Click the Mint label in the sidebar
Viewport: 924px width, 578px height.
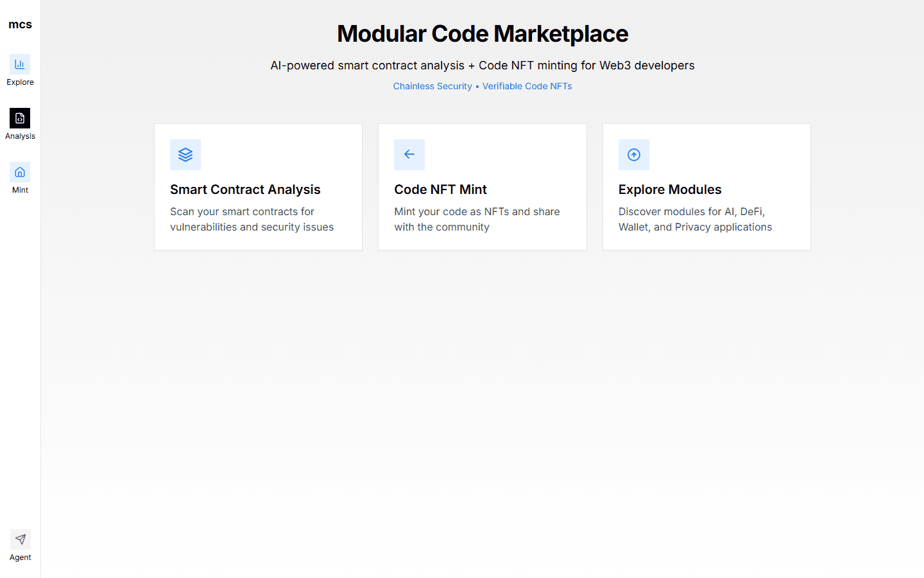(x=20, y=190)
